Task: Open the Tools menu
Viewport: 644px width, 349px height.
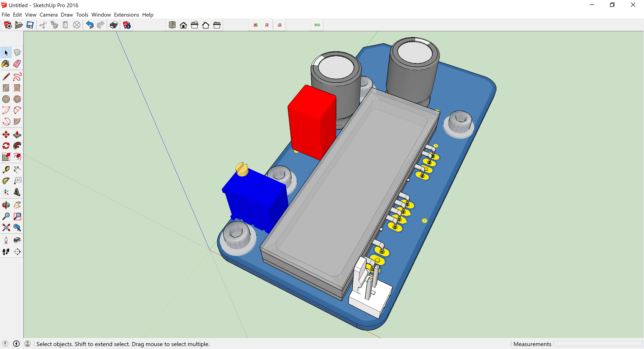Action: (82, 15)
